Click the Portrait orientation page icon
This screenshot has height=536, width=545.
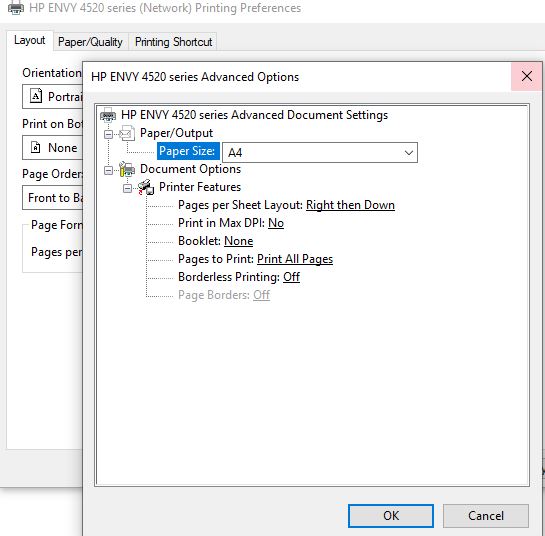36,96
